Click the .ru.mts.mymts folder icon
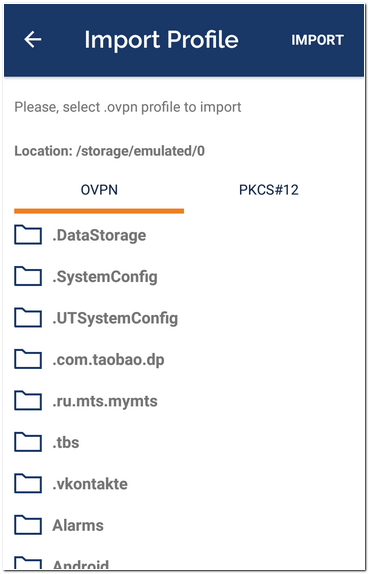The width and height of the screenshot is (369, 574). pyautogui.click(x=28, y=400)
